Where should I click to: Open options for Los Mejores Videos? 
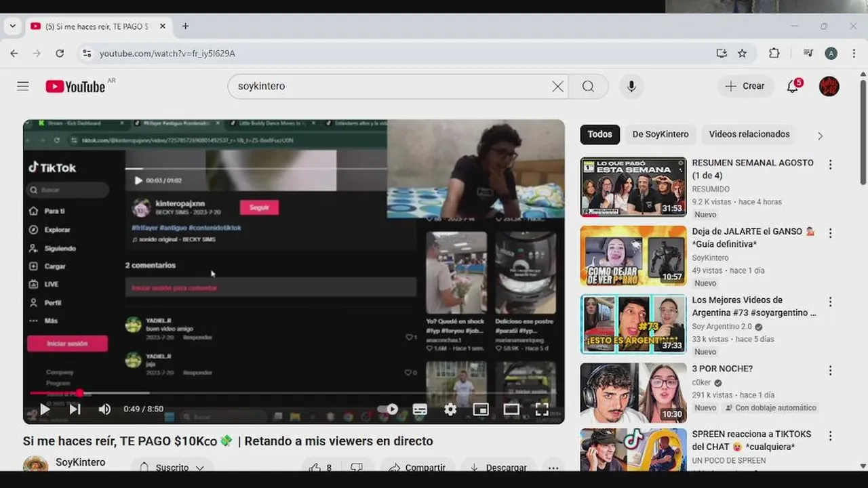[830, 302]
